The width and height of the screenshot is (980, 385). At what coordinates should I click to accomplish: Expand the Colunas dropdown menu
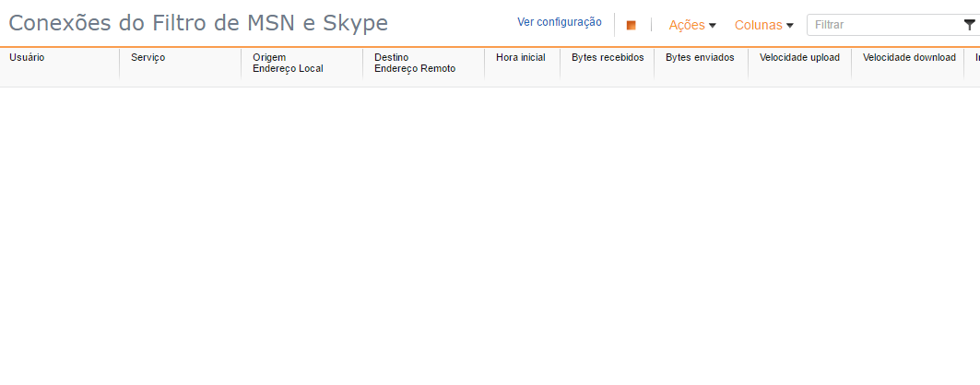(764, 25)
